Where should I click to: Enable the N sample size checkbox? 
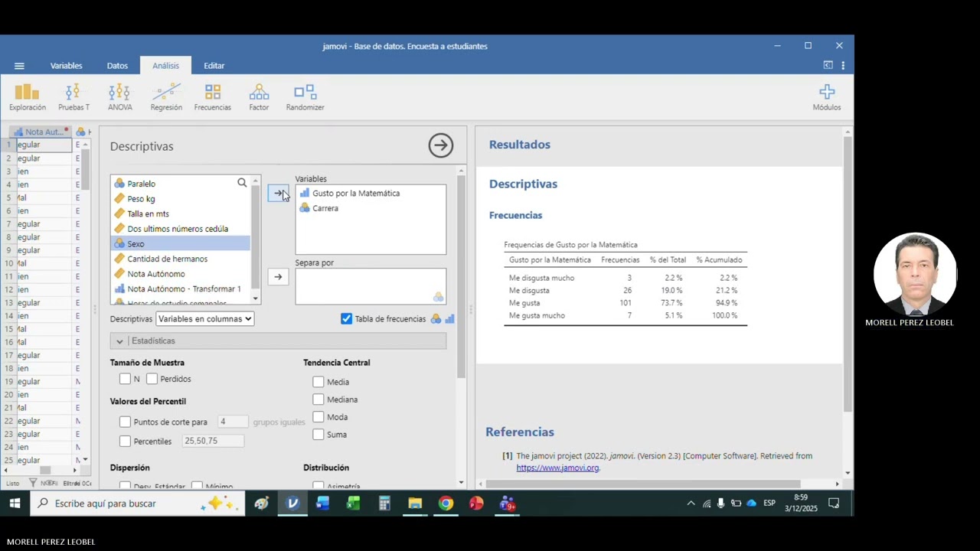click(x=126, y=379)
